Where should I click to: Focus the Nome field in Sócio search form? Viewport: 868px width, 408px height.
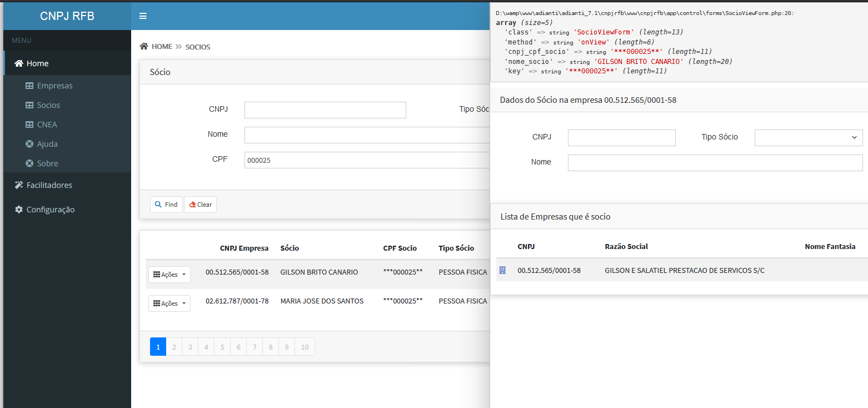pos(367,135)
